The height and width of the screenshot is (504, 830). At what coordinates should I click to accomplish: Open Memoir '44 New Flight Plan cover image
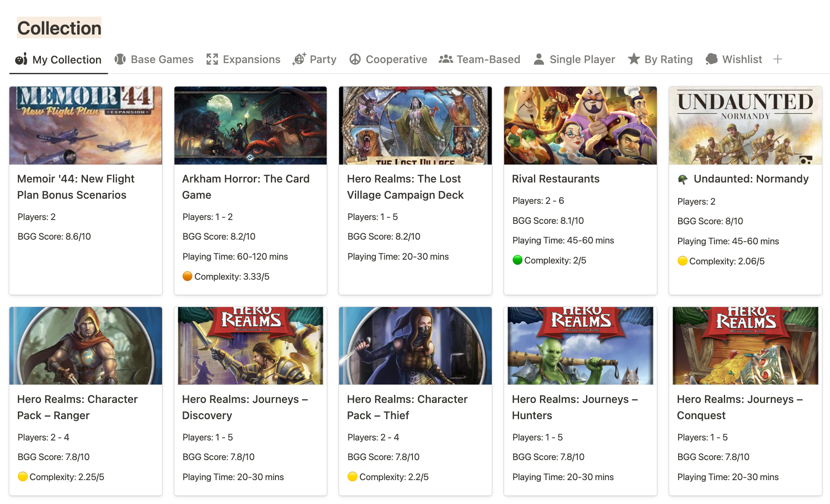[x=86, y=125]
